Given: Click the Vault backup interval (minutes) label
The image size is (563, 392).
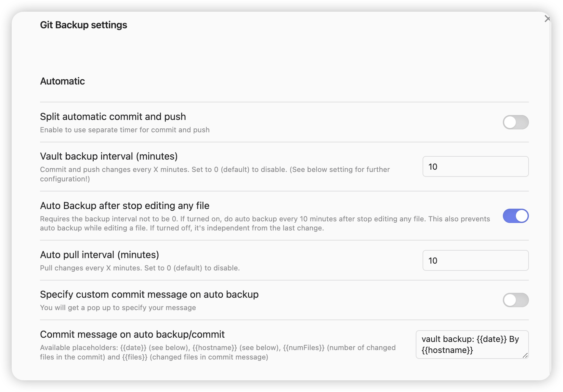Looking at the screenshot, I should 109,156.
